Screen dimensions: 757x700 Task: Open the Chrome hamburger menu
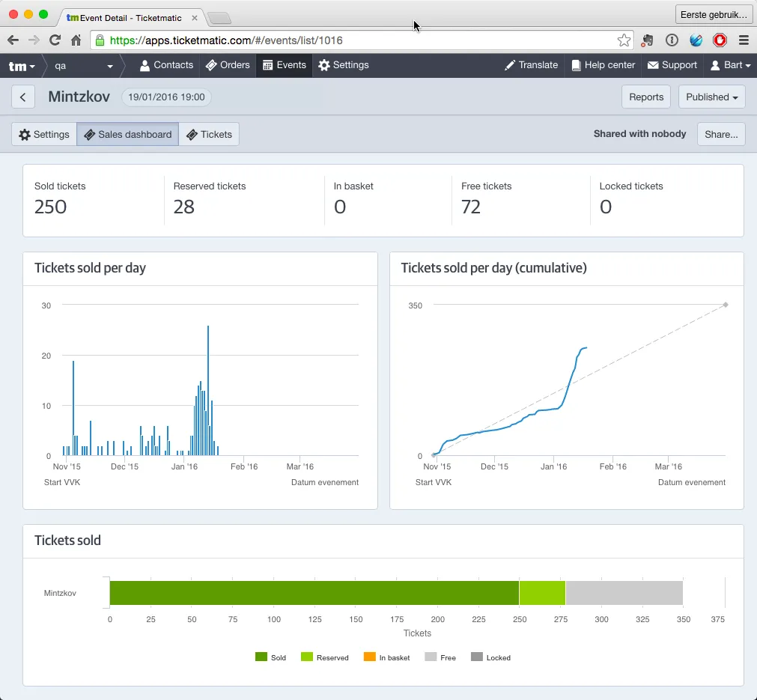[x=744, y=40]
